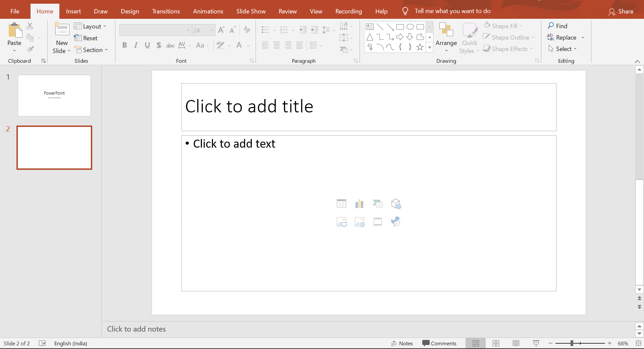The height and width of the screenshot is (349, 644).
Task: Toggle strikethrough formatting
Action: (x=170, y=45)
